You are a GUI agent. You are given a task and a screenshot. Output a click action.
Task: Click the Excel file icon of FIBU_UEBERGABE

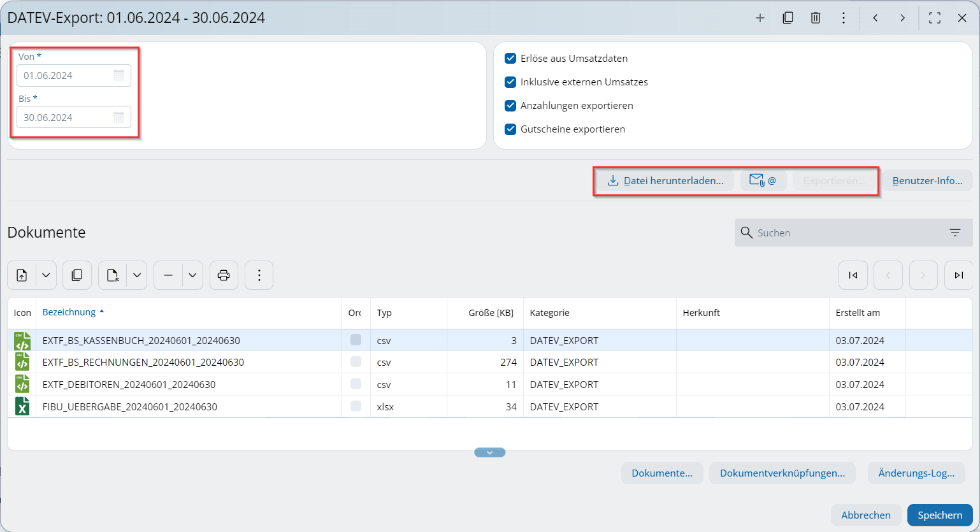(22, 406)
